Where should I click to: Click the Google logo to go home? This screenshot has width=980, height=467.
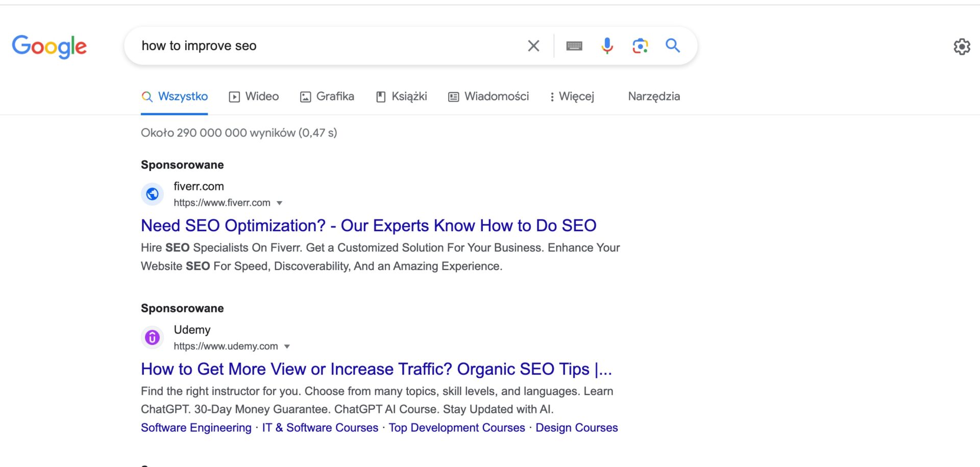(49, 47)
